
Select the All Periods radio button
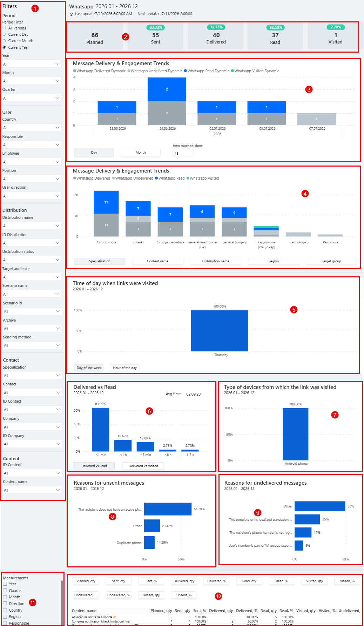4,28
